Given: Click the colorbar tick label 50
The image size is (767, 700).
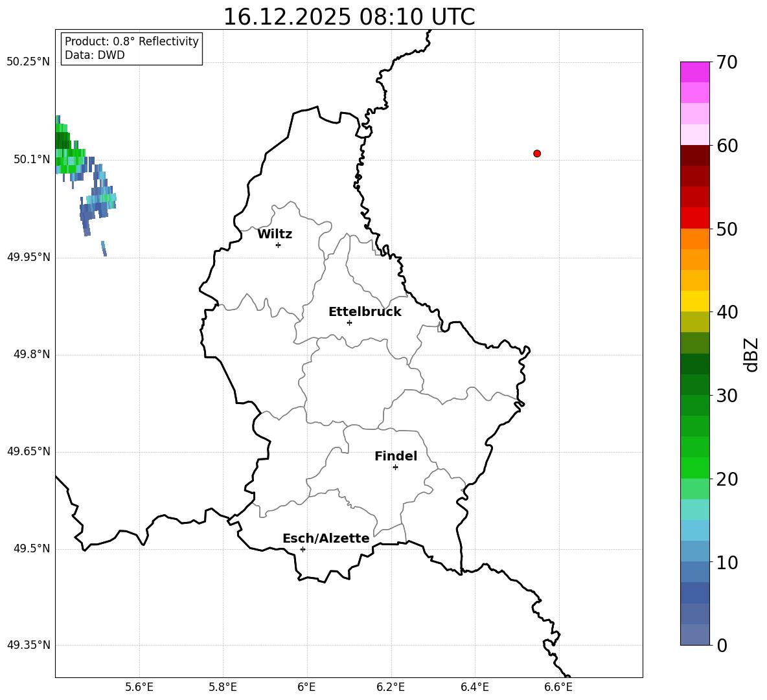Looking at the screenshot, I should (727, 229).
